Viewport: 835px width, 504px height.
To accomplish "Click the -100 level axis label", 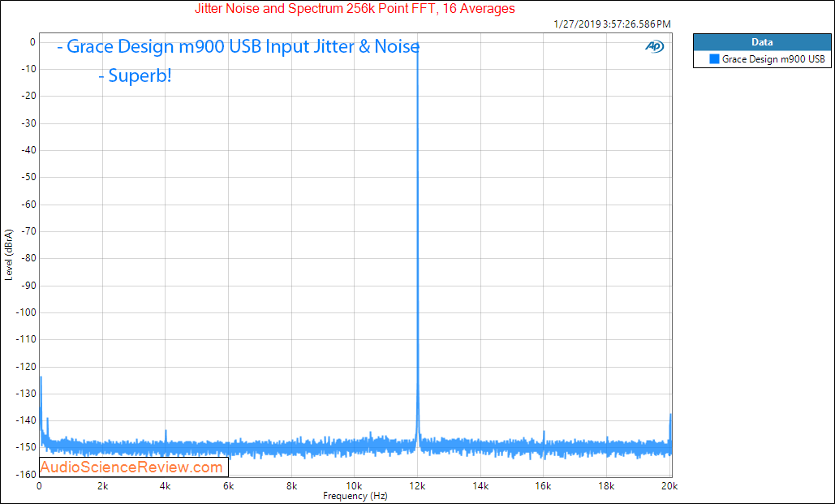I will tap(27, 312).
